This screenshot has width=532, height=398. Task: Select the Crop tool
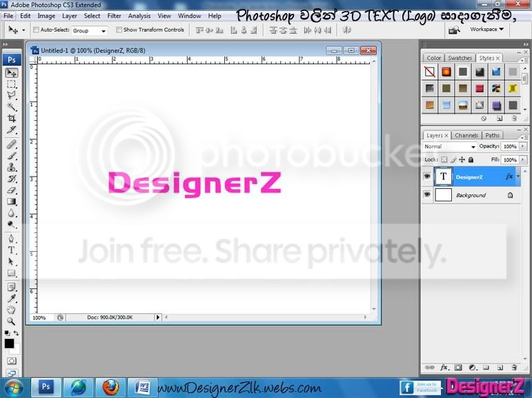[12, 119]
